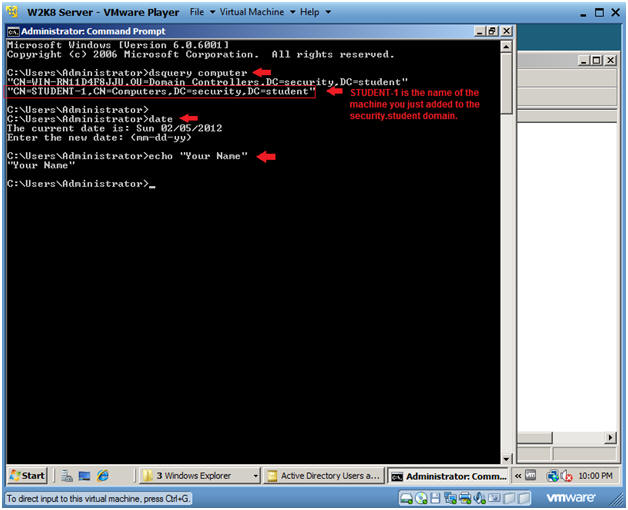Maximize the VMware Player window
This screenshot has height=510, width=628.
599,13
